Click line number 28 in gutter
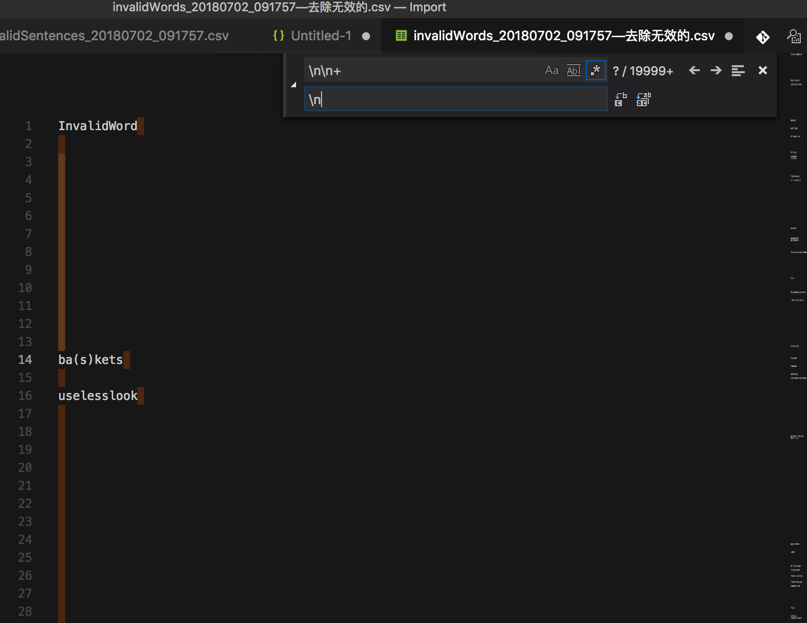This screenshot has height=623, width=807. point(25,611)
